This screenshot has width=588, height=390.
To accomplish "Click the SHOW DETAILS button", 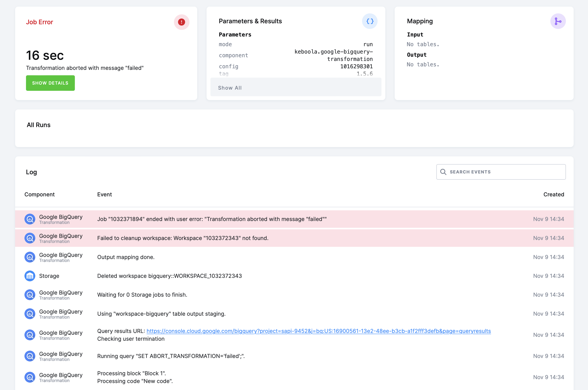I will [x=50, y=83].
